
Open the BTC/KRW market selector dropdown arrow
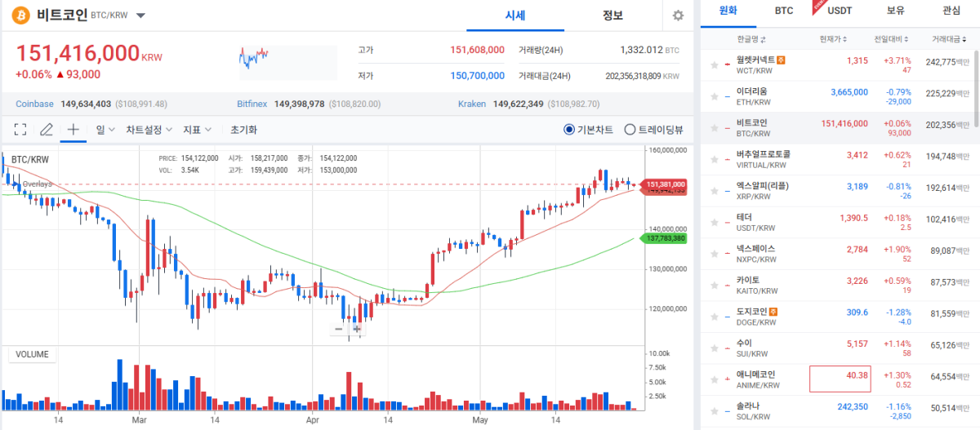coord(141,16)
